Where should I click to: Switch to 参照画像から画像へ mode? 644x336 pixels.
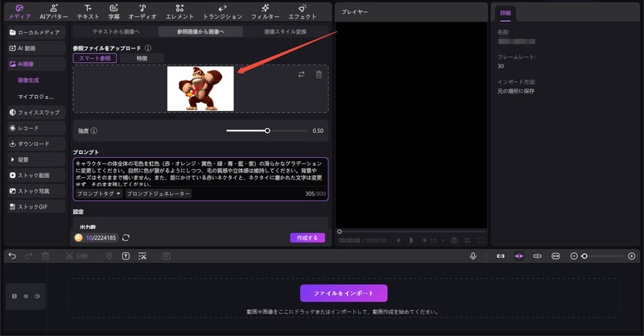pos(200,31)
